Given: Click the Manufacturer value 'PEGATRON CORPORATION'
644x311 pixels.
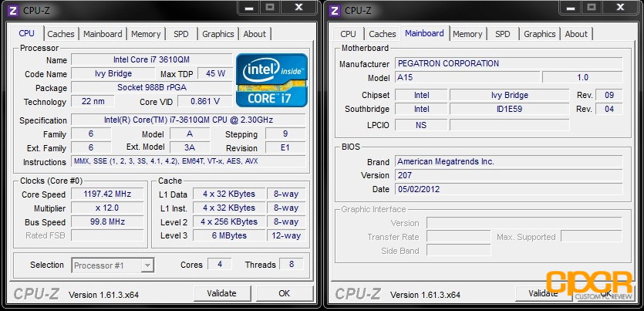Looking at the screenshot, I should pyautogui.click(x=509, y=63).
